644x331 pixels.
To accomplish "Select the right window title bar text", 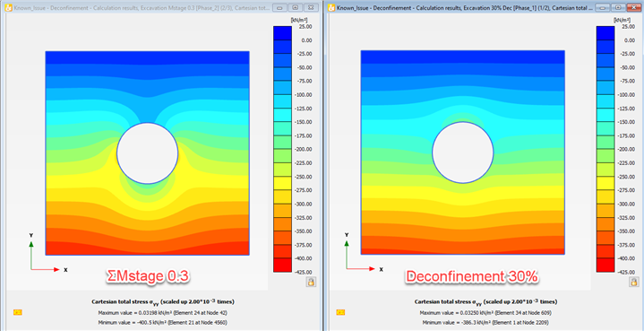I will [464, 7].
